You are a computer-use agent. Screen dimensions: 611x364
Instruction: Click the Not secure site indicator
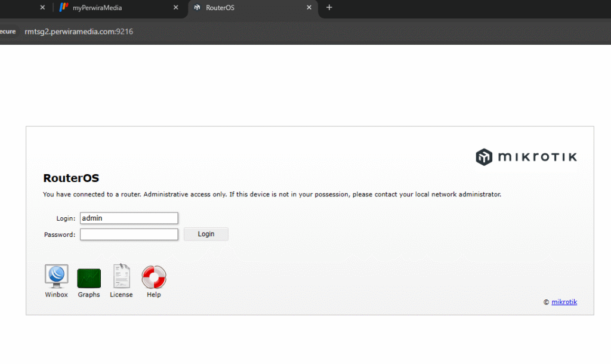(x=8, y=32)
